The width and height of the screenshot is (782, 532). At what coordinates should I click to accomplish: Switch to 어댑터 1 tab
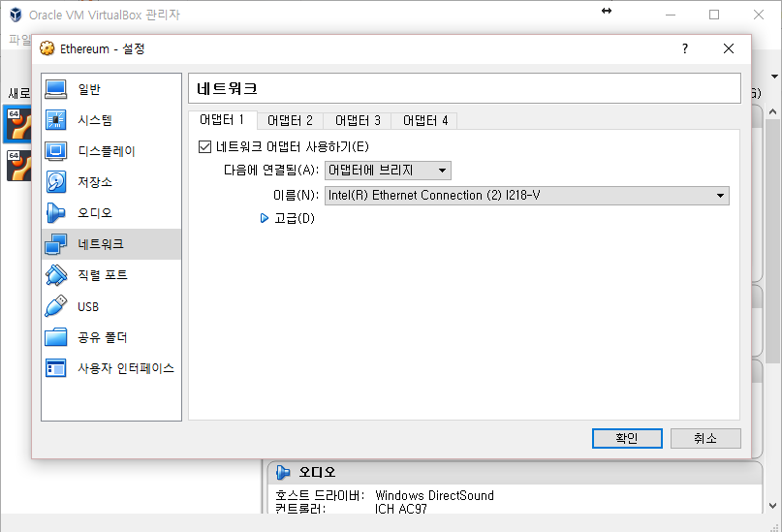(x=222, y=120)
